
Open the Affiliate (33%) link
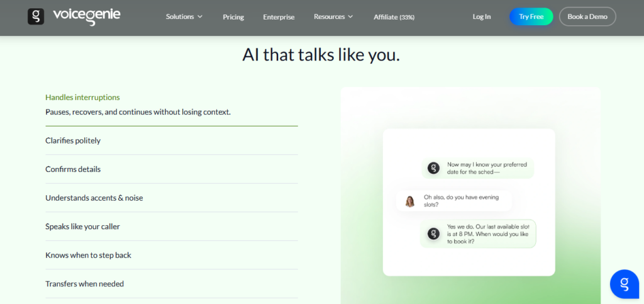click(394, 17)
